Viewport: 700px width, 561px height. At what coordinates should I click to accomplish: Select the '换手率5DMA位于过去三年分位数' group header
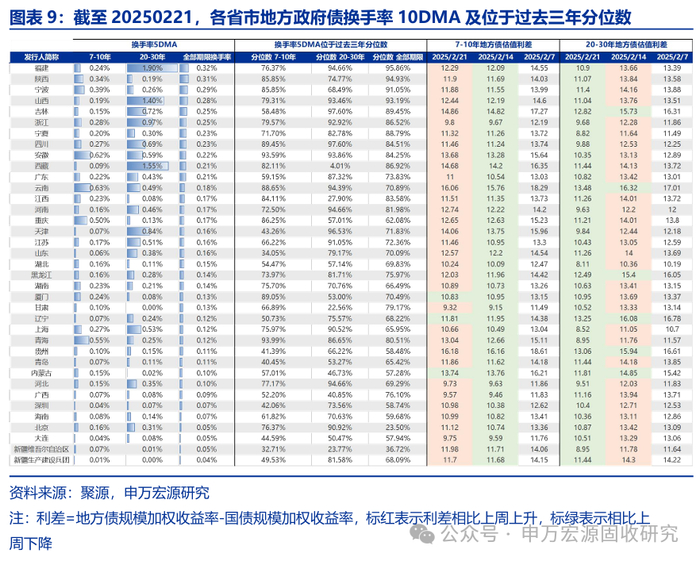330,45
